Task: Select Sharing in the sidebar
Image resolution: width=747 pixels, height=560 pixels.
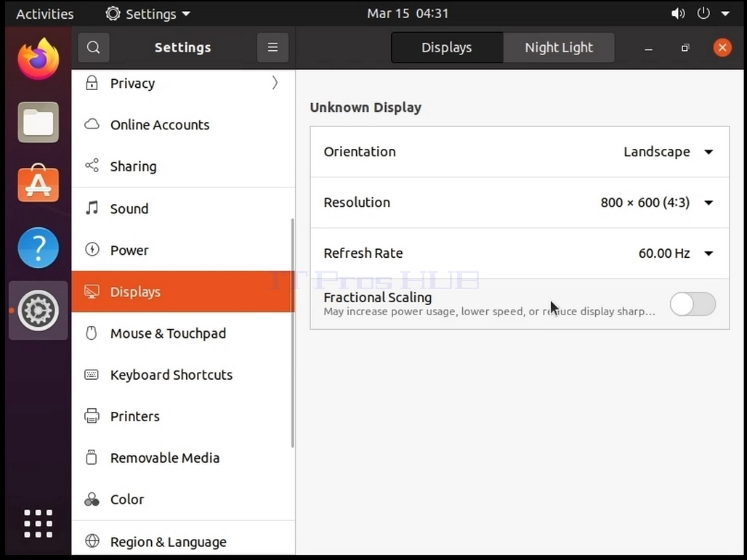Action: [x=183, y=166]
